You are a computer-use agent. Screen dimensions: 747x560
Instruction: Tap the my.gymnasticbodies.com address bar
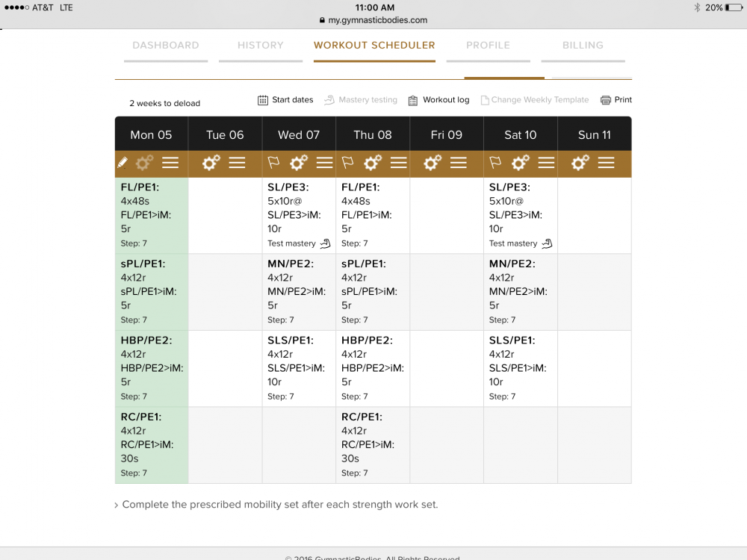tap(373, 20)
